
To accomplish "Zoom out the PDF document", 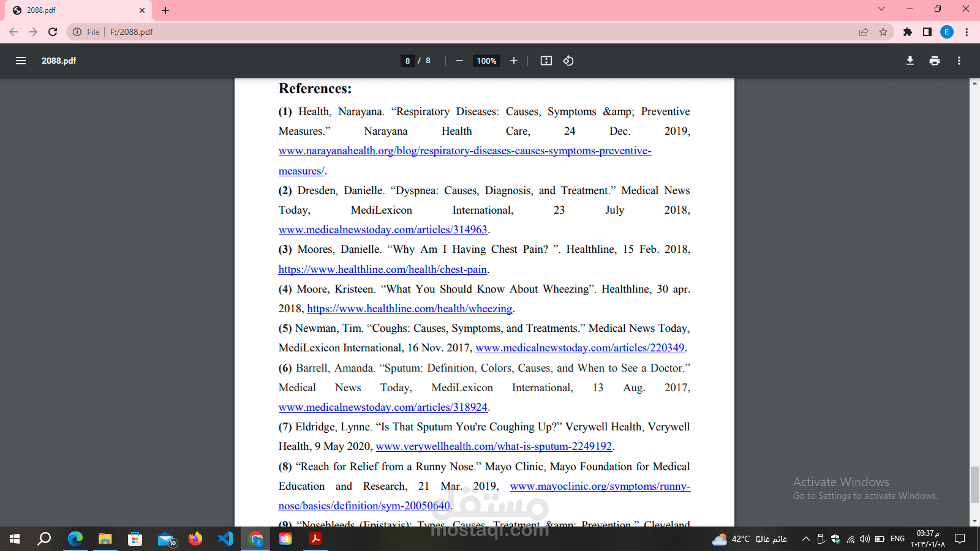I will (459, 61).
